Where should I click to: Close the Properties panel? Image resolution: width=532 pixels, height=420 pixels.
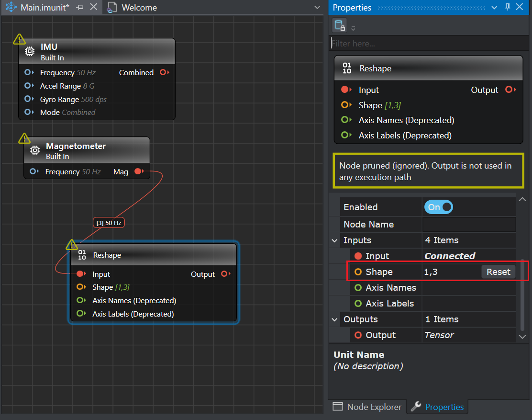[520, 7]
